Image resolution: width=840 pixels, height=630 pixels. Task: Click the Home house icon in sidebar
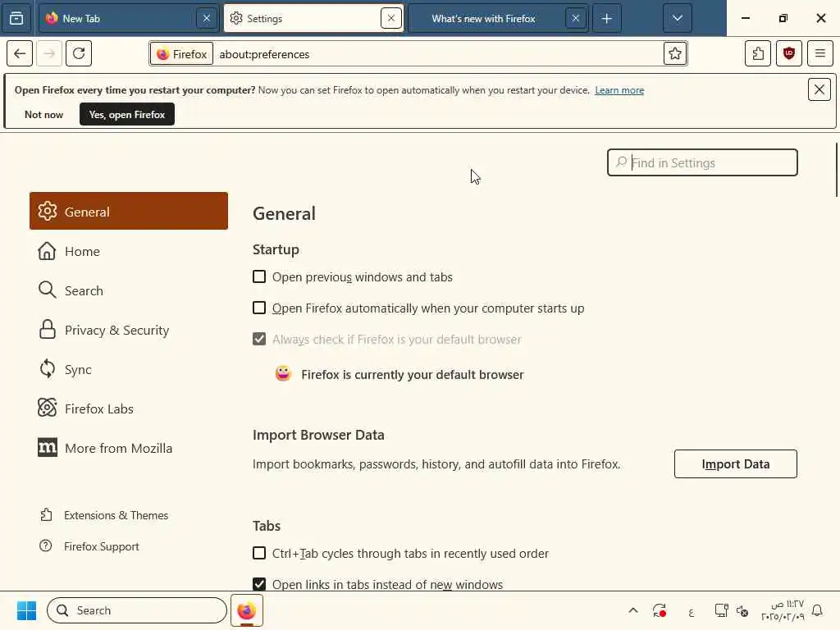[x=47, y=251]
